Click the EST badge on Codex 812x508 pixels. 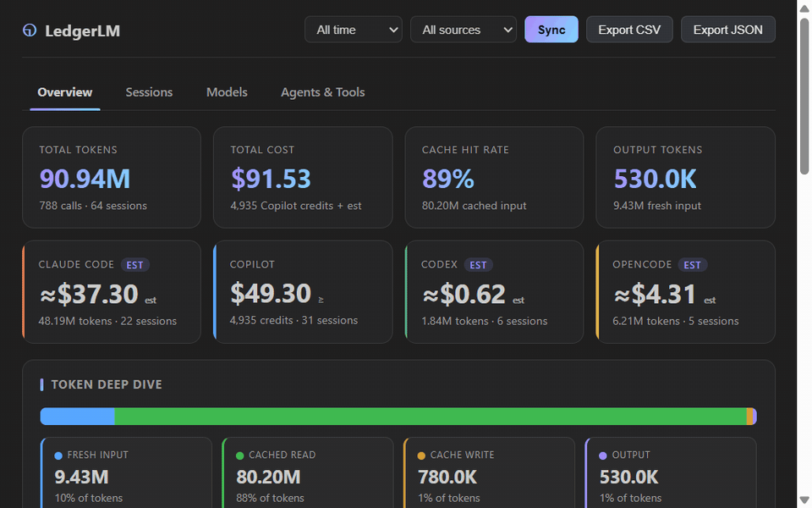[x=478, y=265]
